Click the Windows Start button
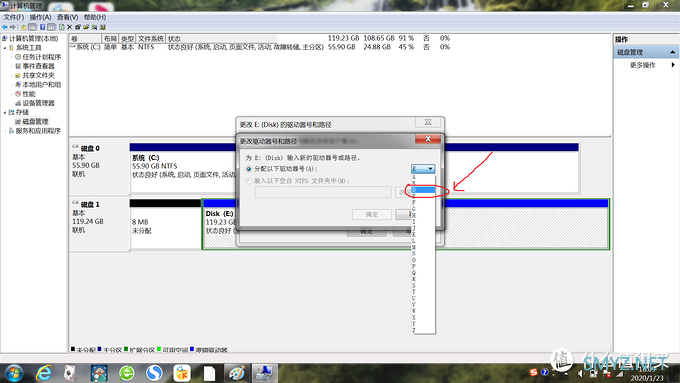680x383 pixels. tap(14, 373)
